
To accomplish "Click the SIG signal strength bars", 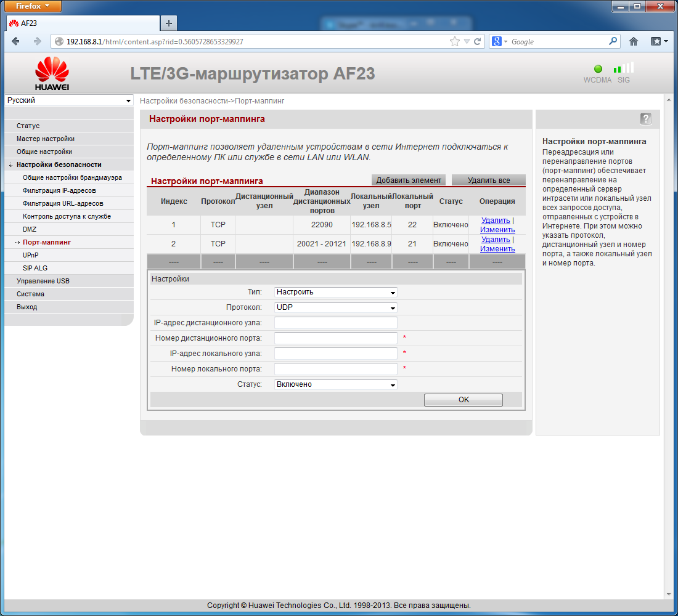I will coord(624,68).
